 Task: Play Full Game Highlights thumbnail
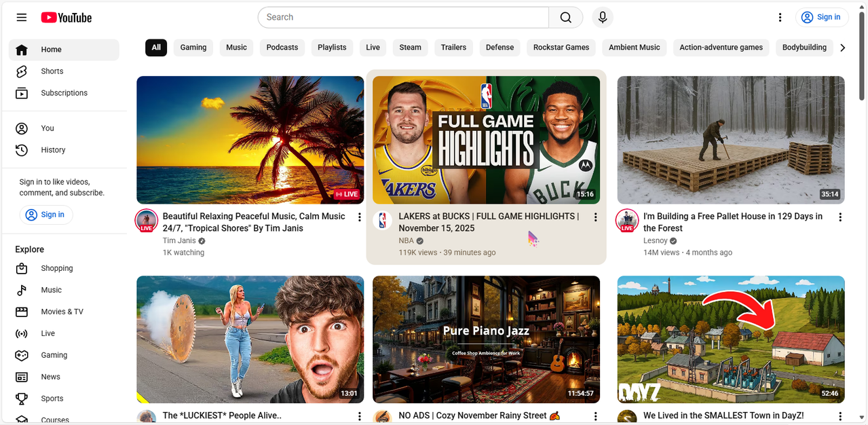[x=486, y=140]
